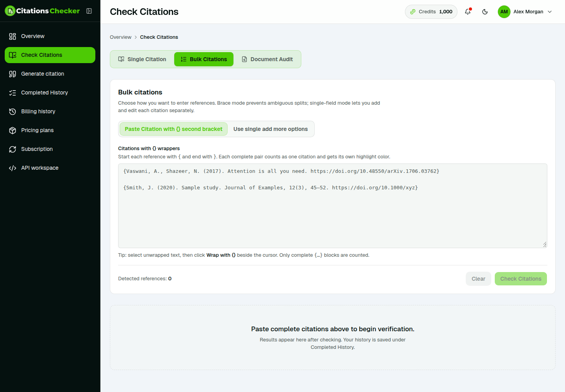Click the Vaswani citation line
The height and width of the screenshot is (392, 565).
click(281, 171)
